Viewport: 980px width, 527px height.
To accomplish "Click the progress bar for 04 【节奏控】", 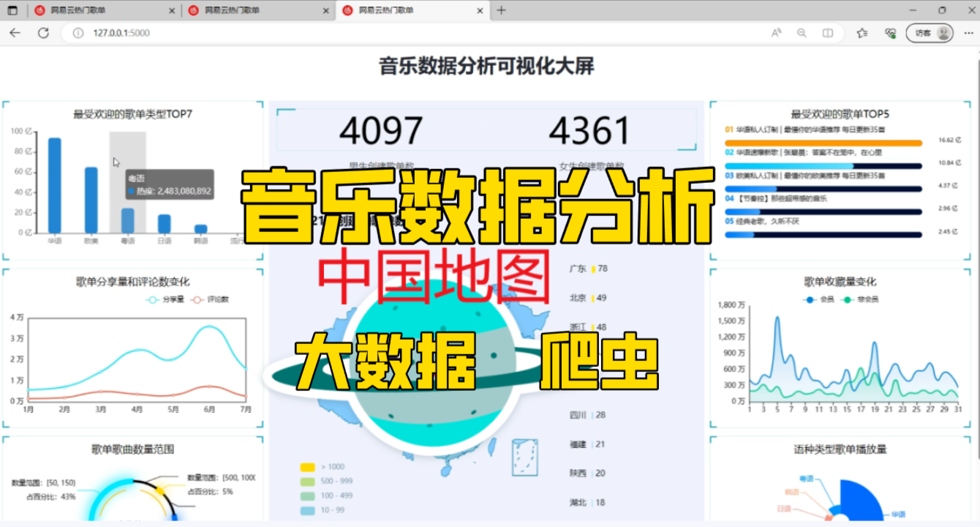I will pos(823,212).
